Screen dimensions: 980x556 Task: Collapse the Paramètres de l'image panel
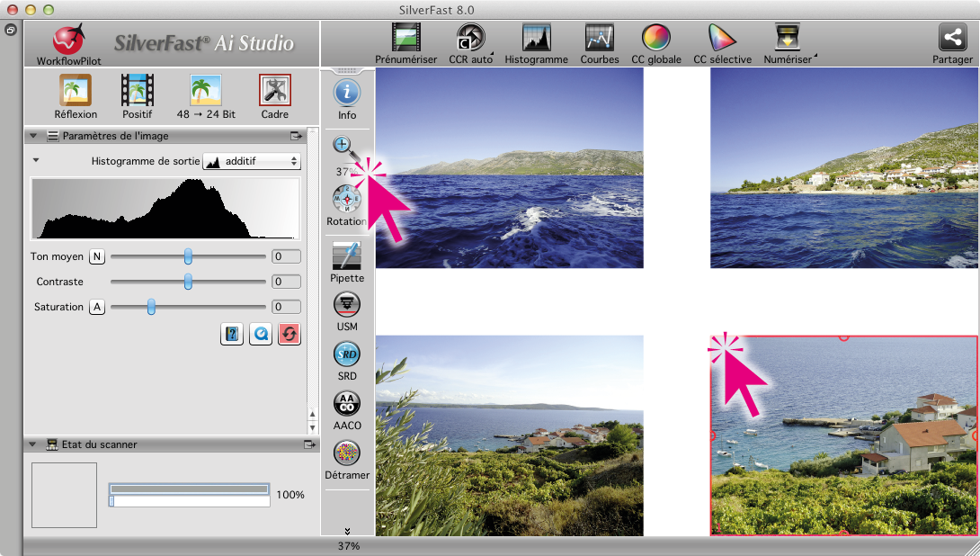[x=33, y=136]
